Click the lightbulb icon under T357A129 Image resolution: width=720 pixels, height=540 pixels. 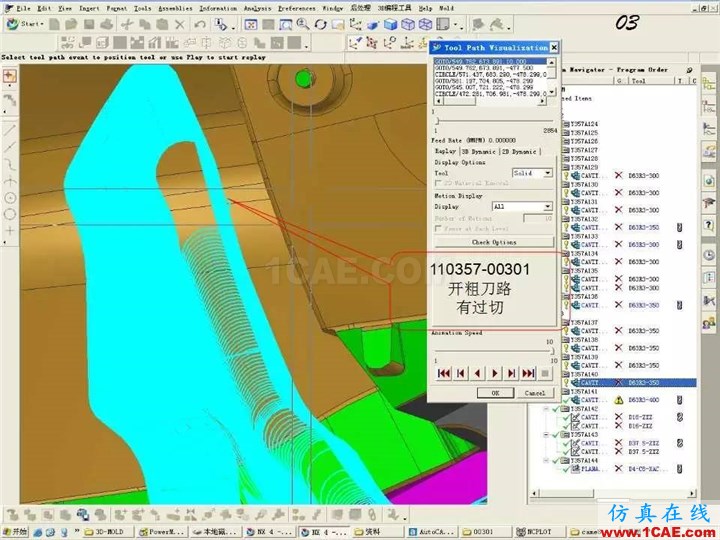566,175
